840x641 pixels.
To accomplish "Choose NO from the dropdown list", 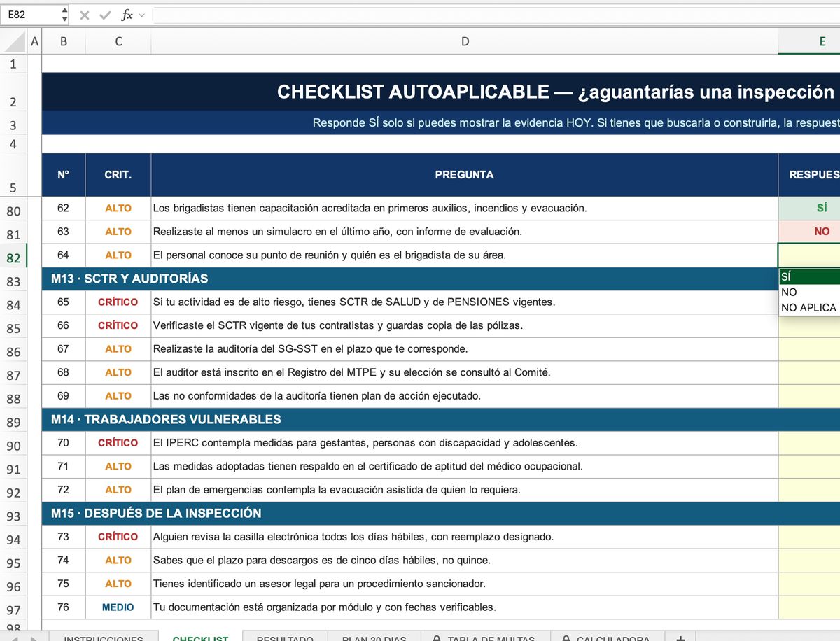I will 809,293.
